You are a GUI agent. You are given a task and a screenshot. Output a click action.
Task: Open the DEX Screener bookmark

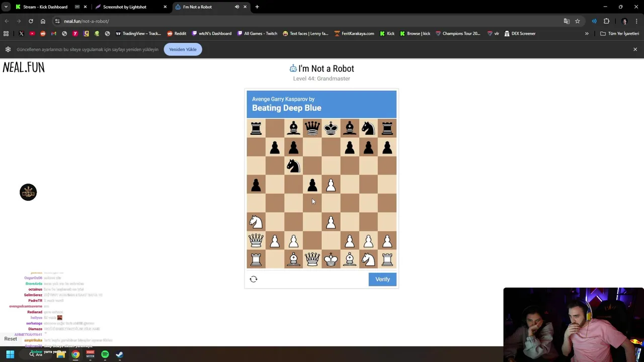click(520, 34)
